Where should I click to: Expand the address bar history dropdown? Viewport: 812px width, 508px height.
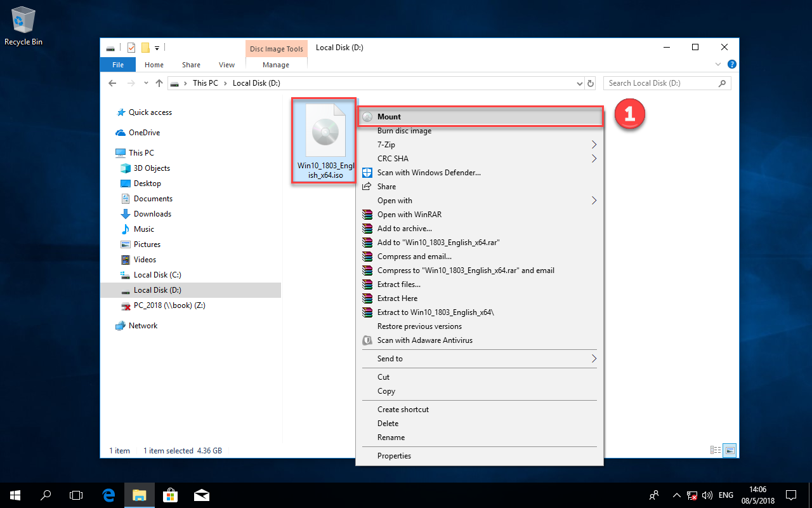point(579,83)
